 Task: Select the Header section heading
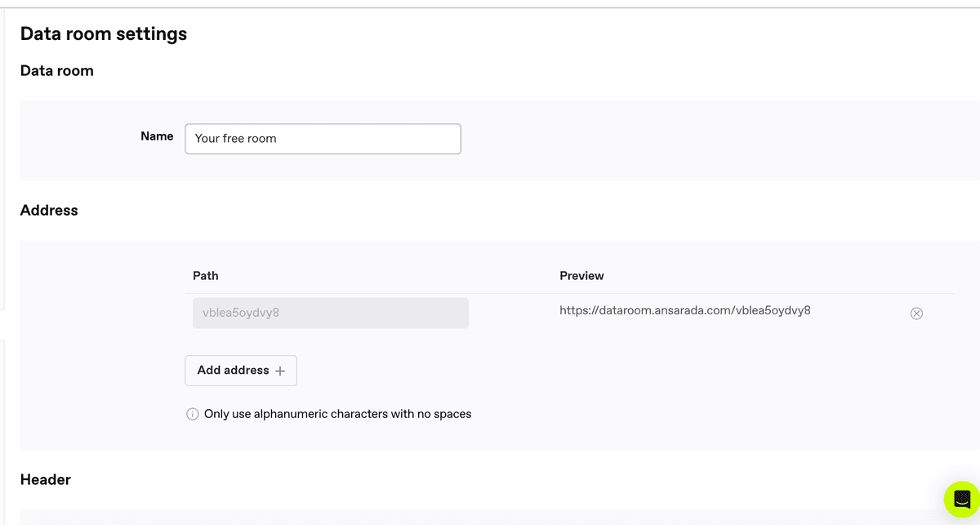pos(46,480)
